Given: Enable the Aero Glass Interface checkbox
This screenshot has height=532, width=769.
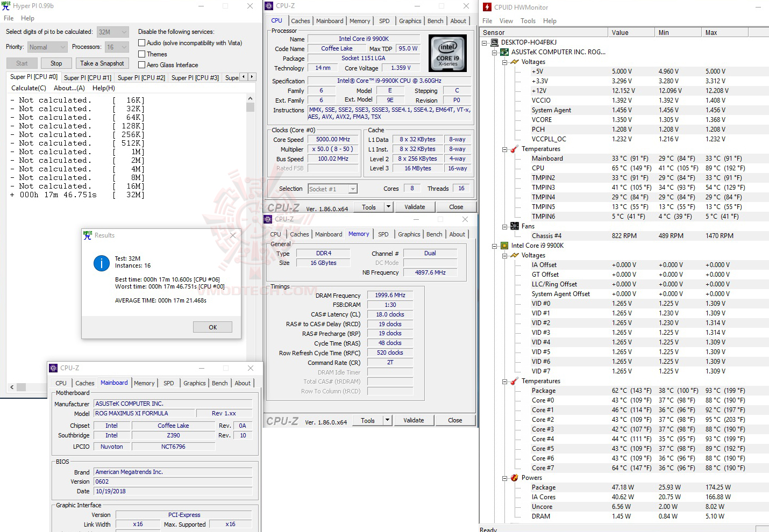Looking at the screenshot, I should tap(141, 64).
